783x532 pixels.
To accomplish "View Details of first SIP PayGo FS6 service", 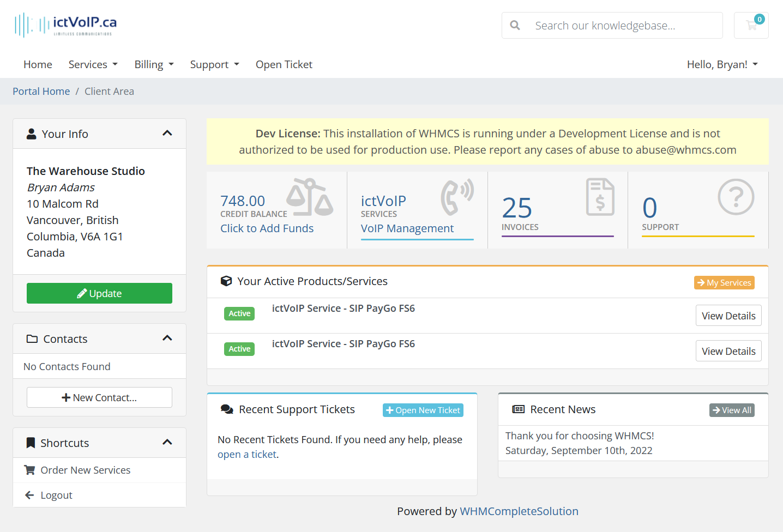I will coord(728,316).
